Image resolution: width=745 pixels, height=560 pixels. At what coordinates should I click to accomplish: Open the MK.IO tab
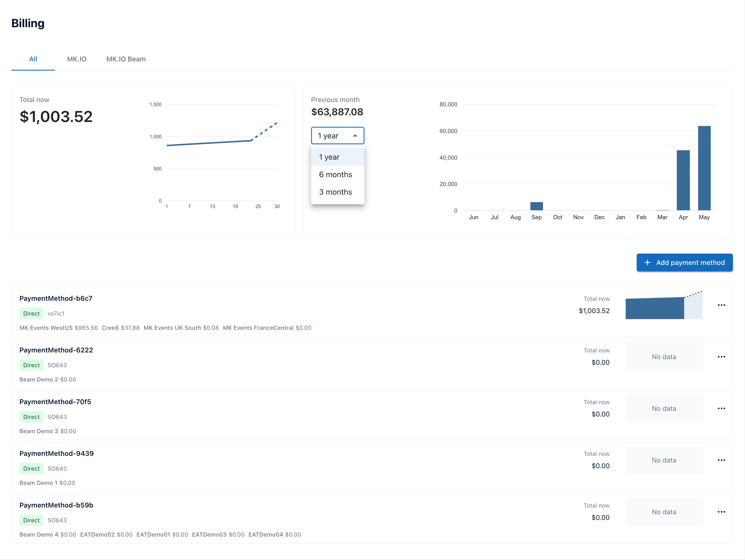tap(76, 59)
